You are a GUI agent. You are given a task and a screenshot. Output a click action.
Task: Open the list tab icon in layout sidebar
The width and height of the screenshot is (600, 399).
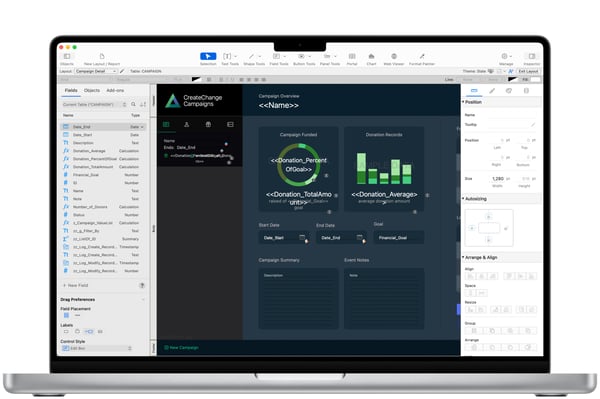166,124
